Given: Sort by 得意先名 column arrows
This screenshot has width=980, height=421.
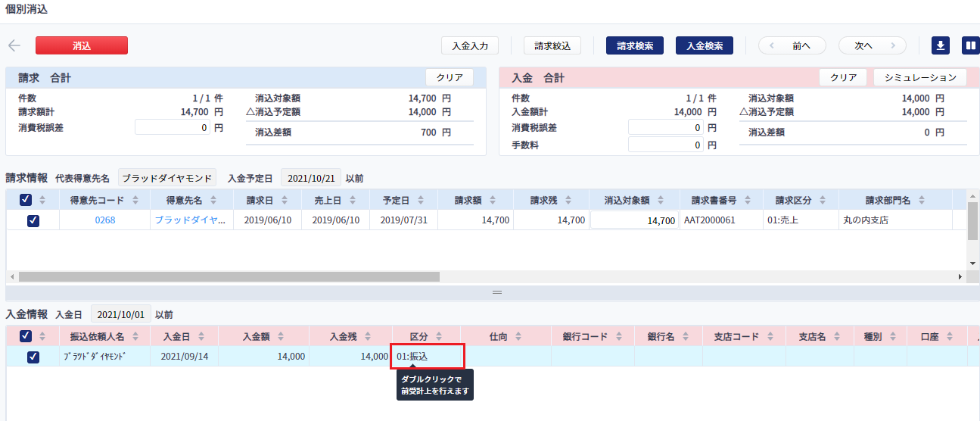Looking at the screenshot, I should click(213, 200).
